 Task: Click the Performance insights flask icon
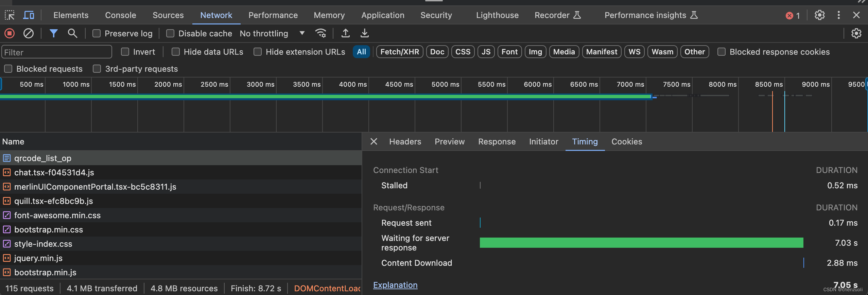[694, 15]
